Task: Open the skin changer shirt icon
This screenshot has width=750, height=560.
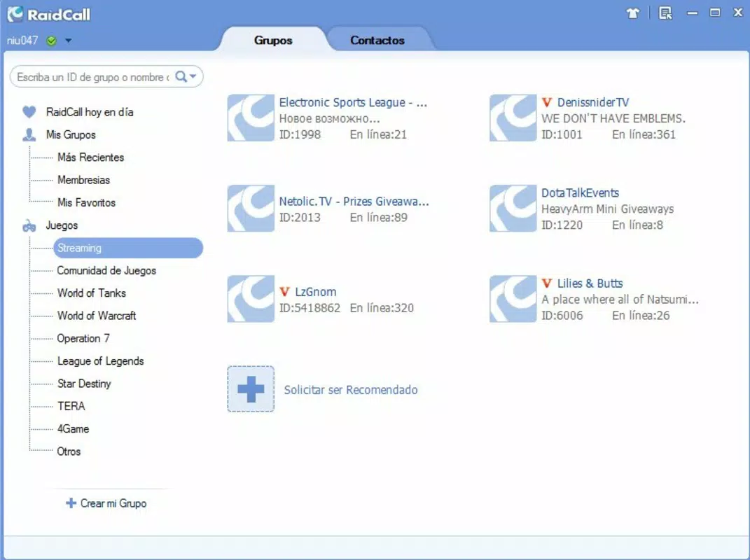Action: pyautogui.click(x=633, y=13)
